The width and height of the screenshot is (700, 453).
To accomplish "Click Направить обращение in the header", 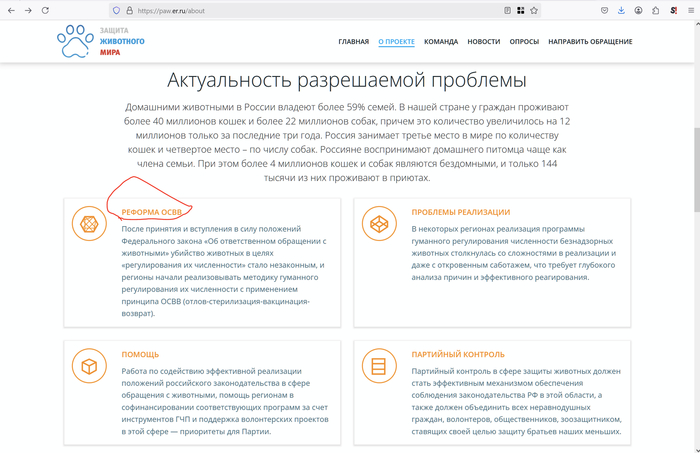I will (x=590, y=42).
